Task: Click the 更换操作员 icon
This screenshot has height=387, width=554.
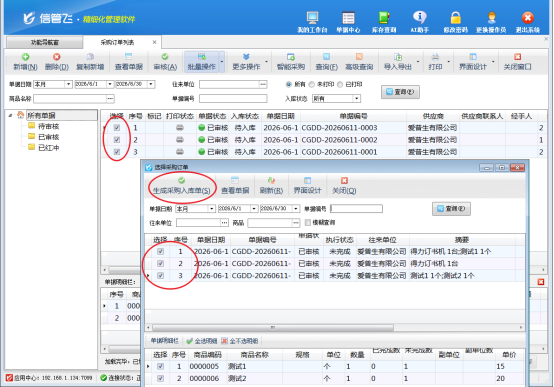Action: (491, 22)
